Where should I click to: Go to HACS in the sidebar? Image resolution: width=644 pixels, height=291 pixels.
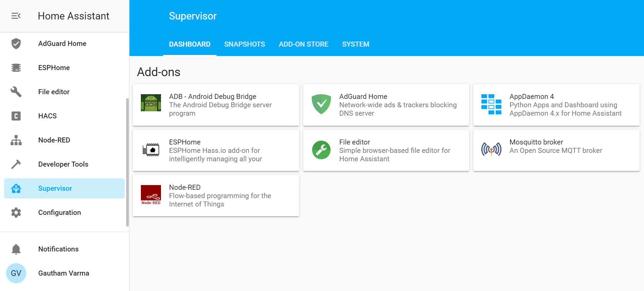[x=64, y=116]
